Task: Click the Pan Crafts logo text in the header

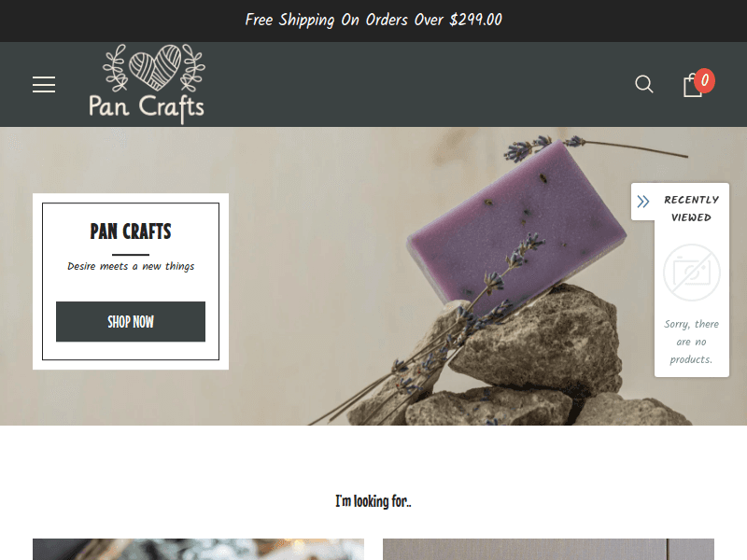Action: click(147, 106)
